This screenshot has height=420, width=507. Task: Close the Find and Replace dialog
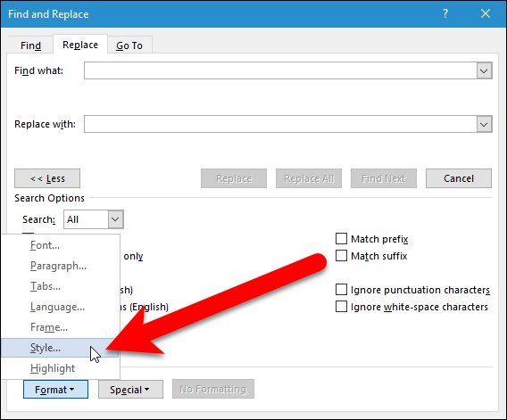(x=486, y=14)
